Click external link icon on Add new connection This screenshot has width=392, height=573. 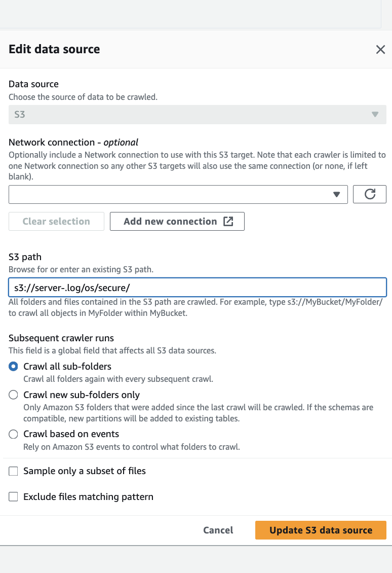pyautogui.click(x=228, y=222)
